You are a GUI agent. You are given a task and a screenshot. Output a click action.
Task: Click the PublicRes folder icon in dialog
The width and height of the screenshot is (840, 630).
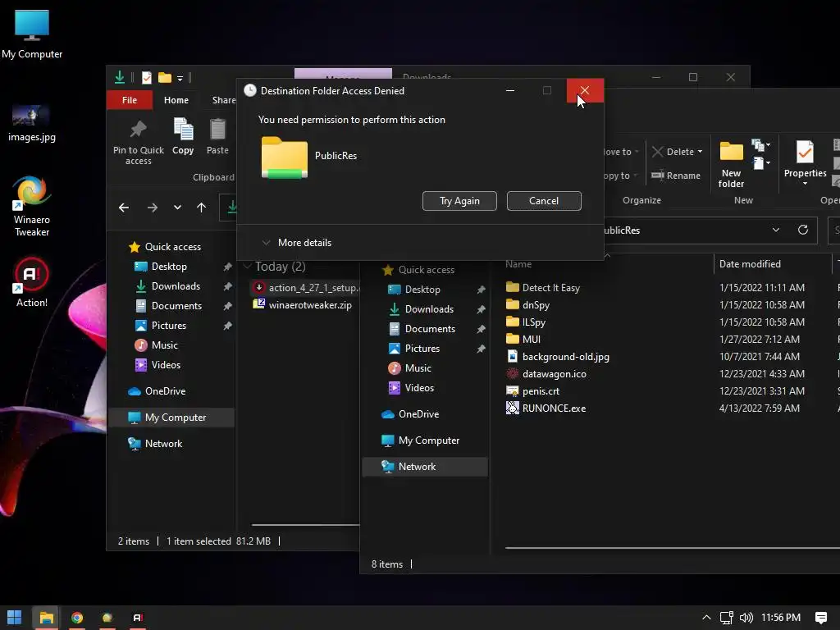click(285, 157)
